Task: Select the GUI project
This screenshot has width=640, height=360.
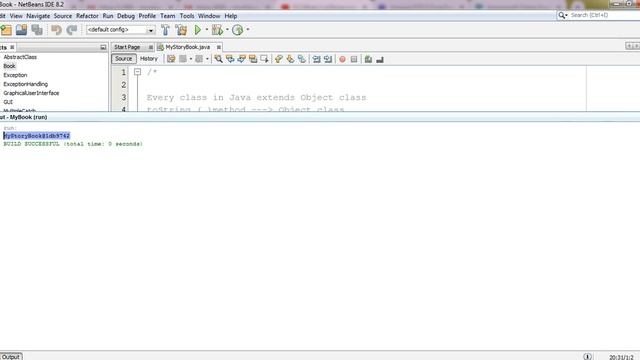Action: (x=8, y=102)
